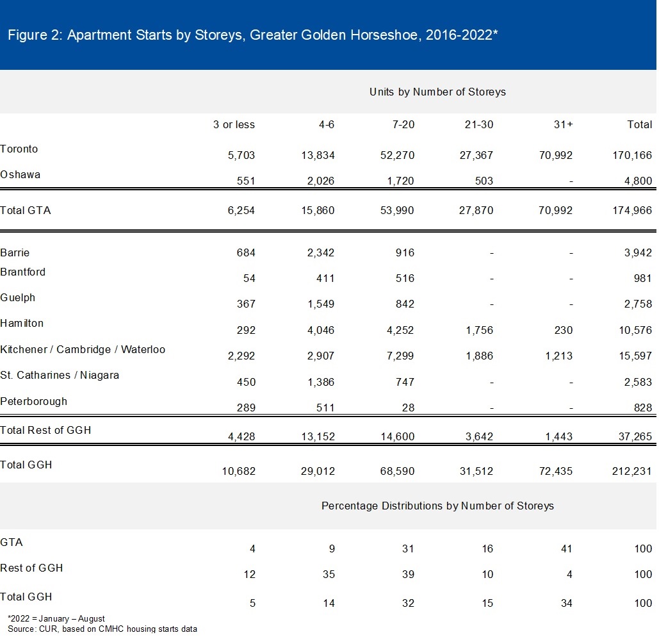
Task: Click the Rest of GGH percentage row label
Action: tap(31, 568)
